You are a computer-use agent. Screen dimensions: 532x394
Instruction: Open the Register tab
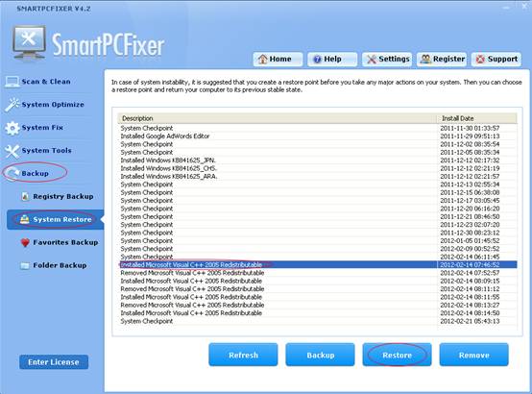(x=442, y=60)
